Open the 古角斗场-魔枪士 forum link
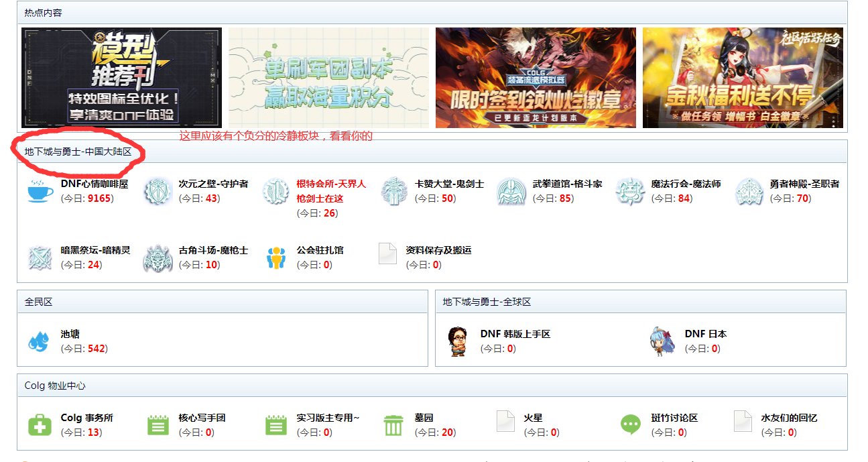This screenshot has height=462, width=868. tap(213, 250)
